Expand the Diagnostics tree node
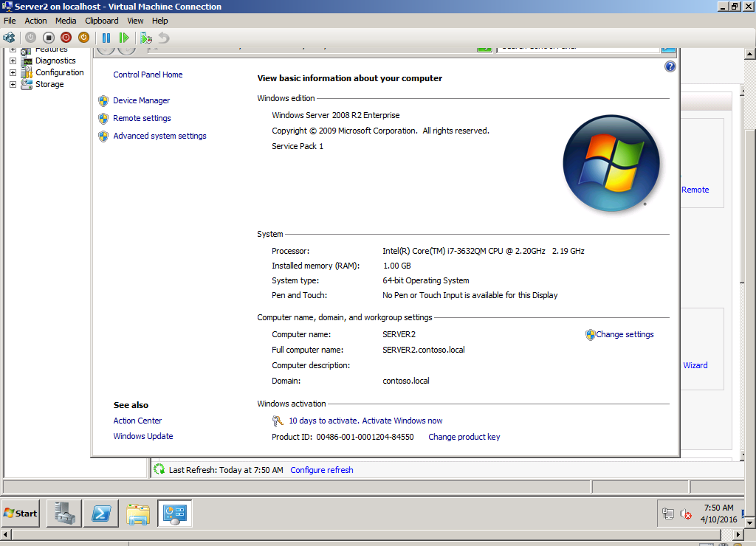The height and width of the screenshot is (546, 756). point(13,61)
